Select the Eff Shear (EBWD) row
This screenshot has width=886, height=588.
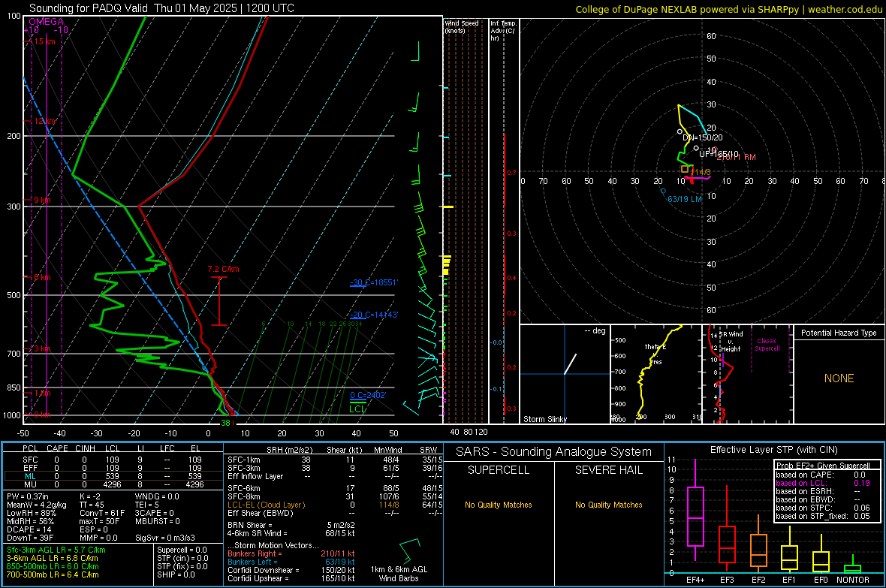pyautogui.click(x=335, y=513)
